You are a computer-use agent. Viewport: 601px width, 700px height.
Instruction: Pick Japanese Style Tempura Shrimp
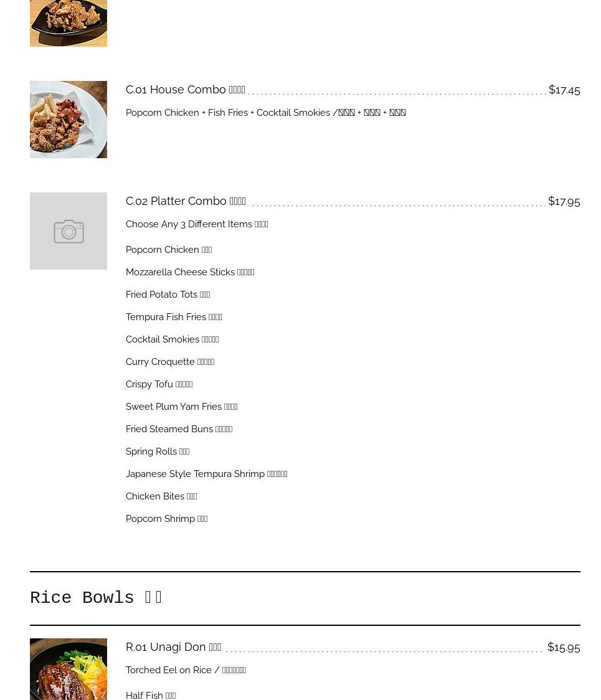coord(206,474)
